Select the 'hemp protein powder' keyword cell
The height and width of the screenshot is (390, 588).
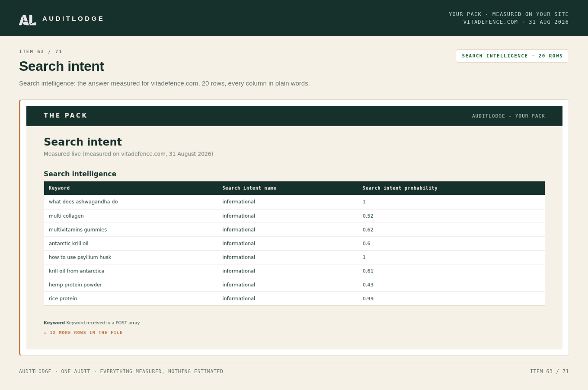coord(75,285)
